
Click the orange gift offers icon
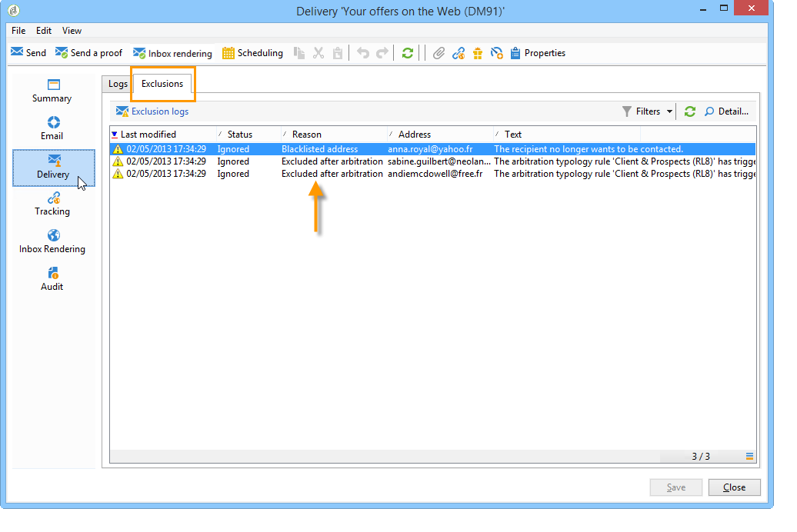[478, 53]
